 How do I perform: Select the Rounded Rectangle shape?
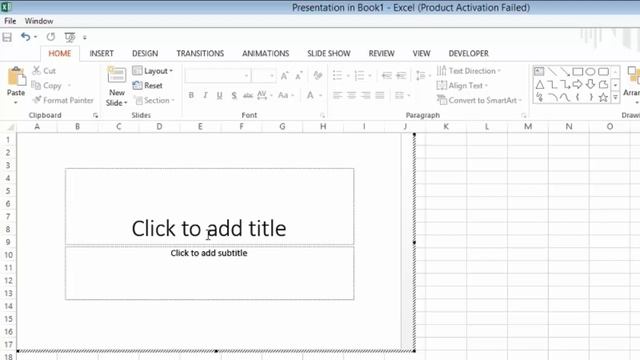click(603, 72)
